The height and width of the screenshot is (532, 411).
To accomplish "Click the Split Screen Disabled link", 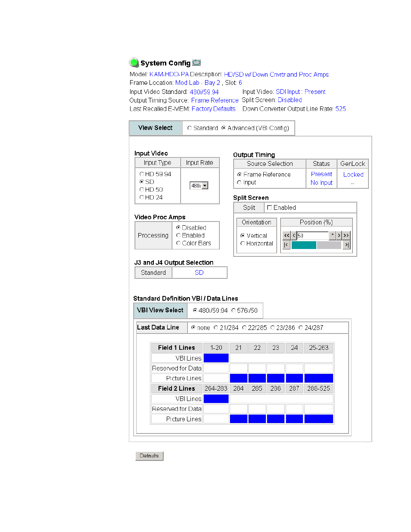I will click(290, 100).
